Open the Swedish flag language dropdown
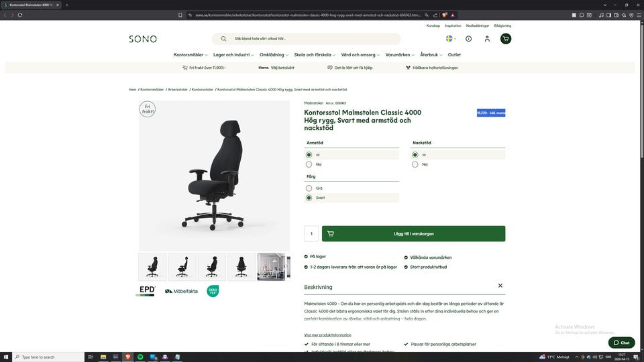The height and width of the screenshot is (362, 644). click(451, 39)
